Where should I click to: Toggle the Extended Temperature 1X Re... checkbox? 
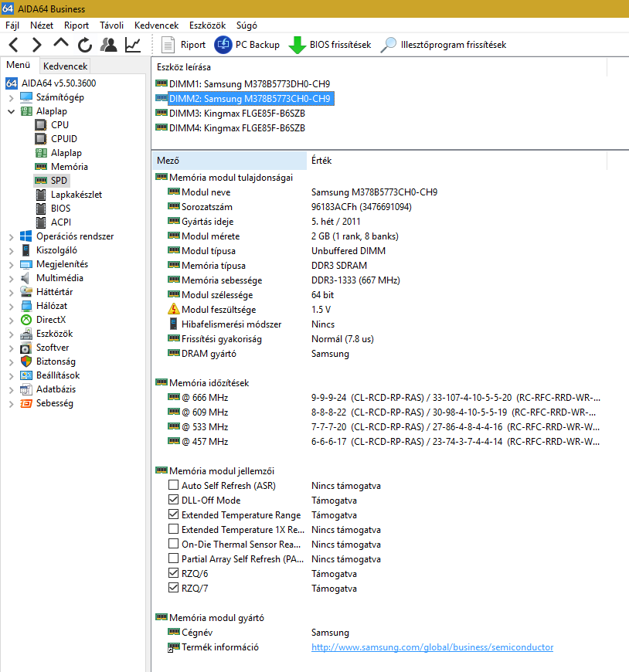(x=173, y=529)
